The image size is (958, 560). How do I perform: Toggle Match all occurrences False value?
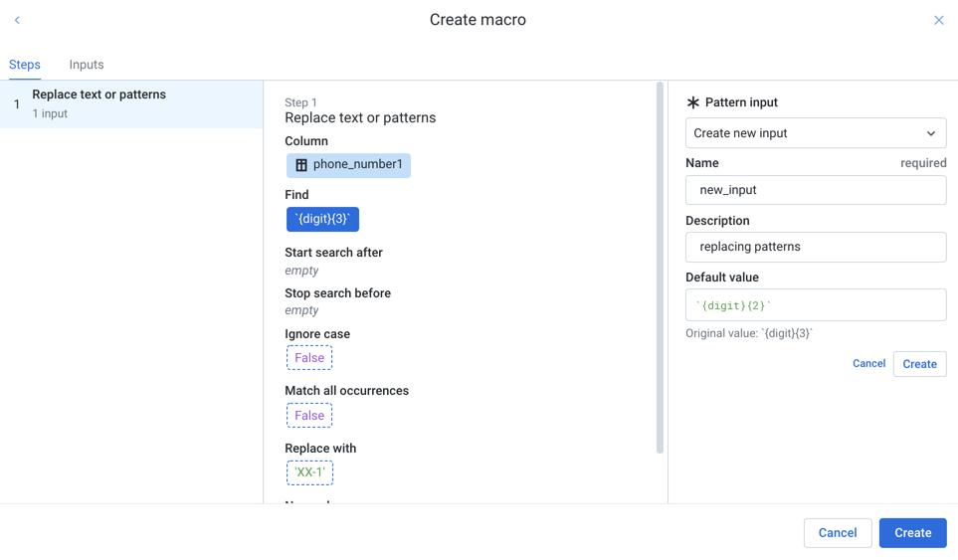pyautogui.click(x=309, y=416)
